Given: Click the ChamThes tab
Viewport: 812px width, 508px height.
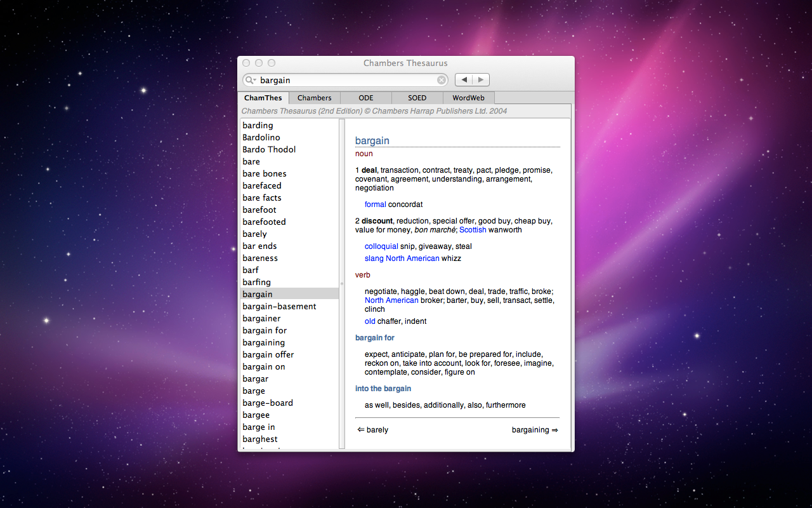Looking at the screenshot, I should [263, 98].
